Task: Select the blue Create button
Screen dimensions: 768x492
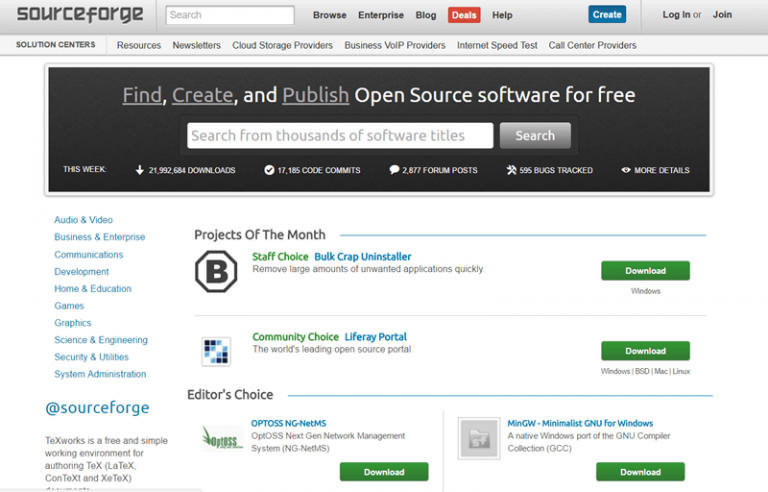Action: (607, 15)
